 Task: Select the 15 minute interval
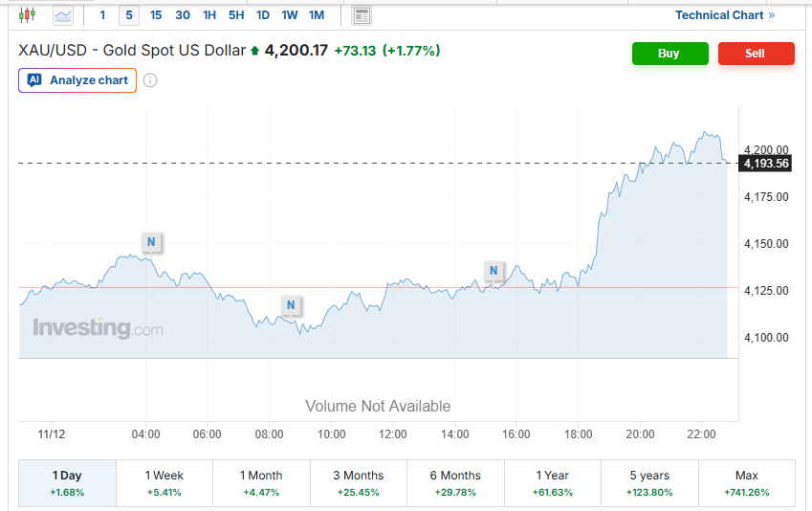[x=156, y=15]
